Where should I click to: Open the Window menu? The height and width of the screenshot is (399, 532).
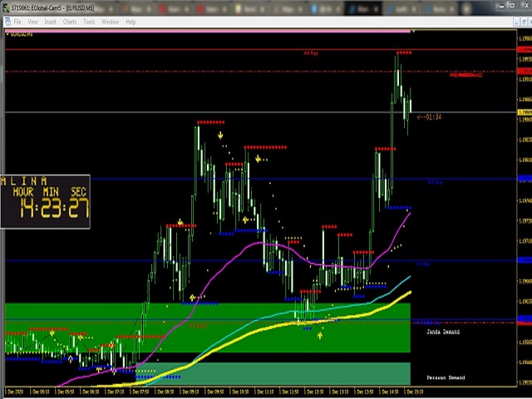pos(111,22)
